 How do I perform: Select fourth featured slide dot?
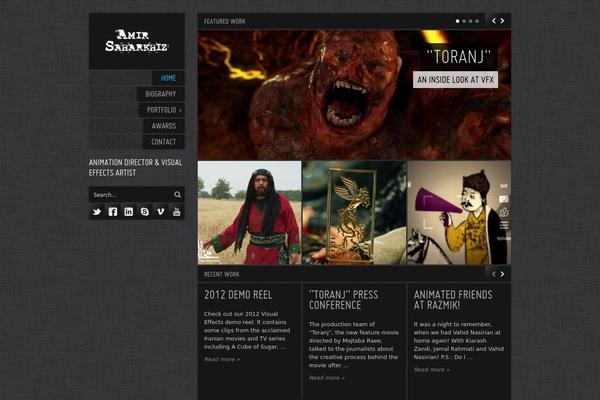(477, 21)
